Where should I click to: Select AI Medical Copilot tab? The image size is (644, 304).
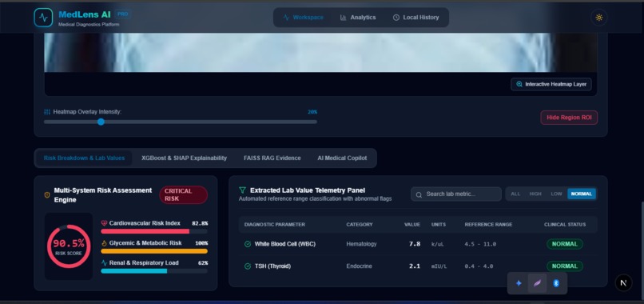(x=342, y=158)
